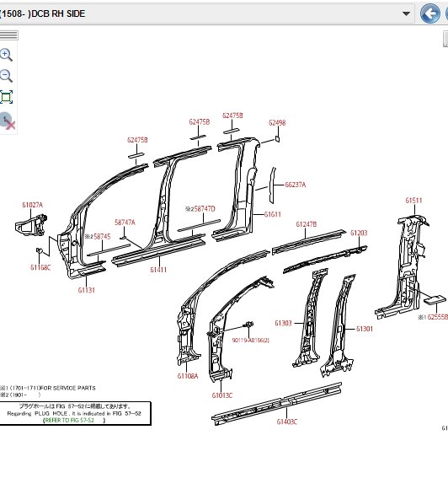Screen dimensions: 448x478
Task: Select the DCB RH SIDE figure combo box
Action: click(x=206, y=13)
